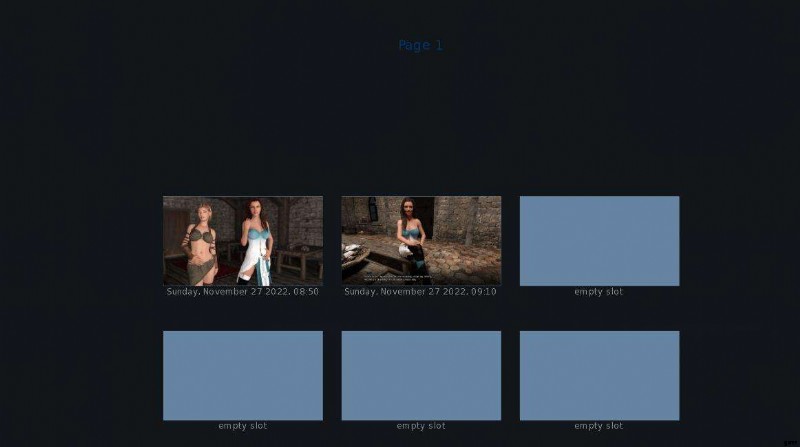The height and width of the screenshot is (447, 800).
Task: Click the white-dressed character in the 08:50 save
Action: pyautogui.click(x=259, y=243)
